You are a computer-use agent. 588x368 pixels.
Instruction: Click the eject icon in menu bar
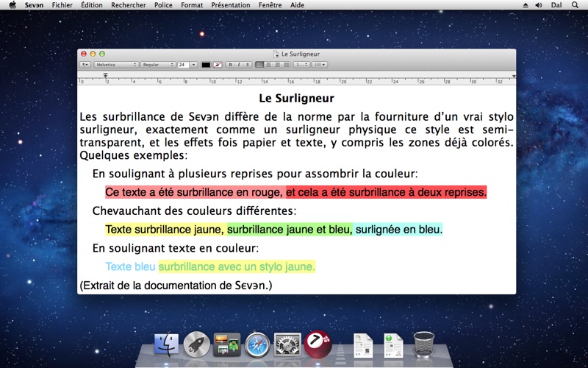click(526, 5)
